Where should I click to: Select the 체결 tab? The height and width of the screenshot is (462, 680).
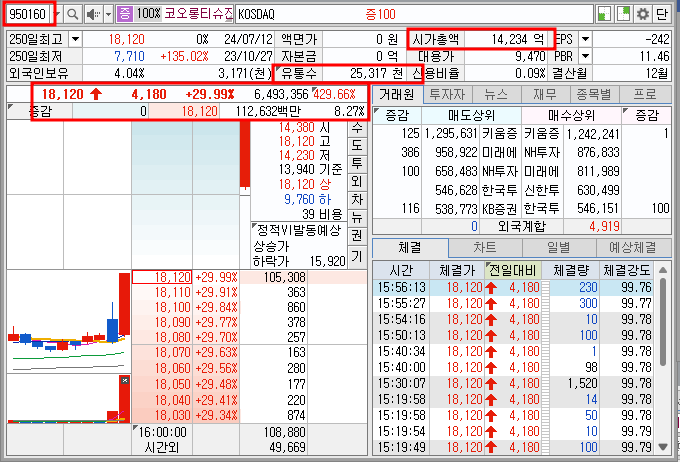coord(410,248)
